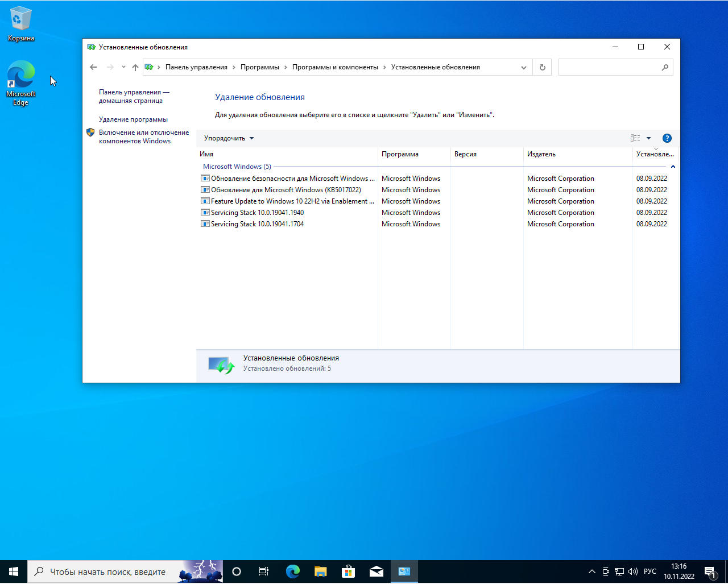Select Servicing Stack 10.0.19041.1940 update
This screenshot has height=584, width=728.
point(438,213)
